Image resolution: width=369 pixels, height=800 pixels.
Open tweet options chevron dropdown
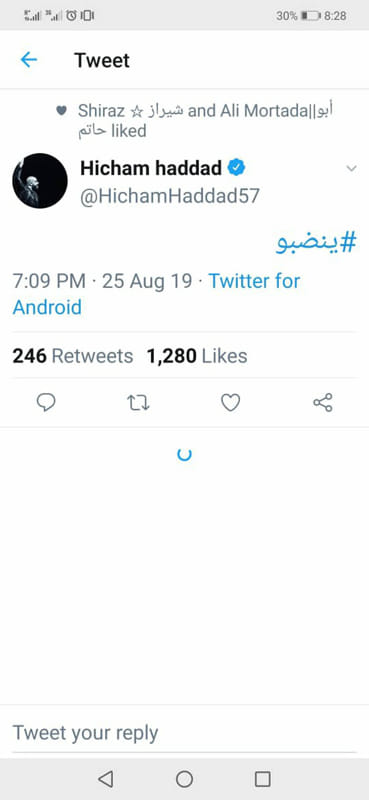coord(351,168)
